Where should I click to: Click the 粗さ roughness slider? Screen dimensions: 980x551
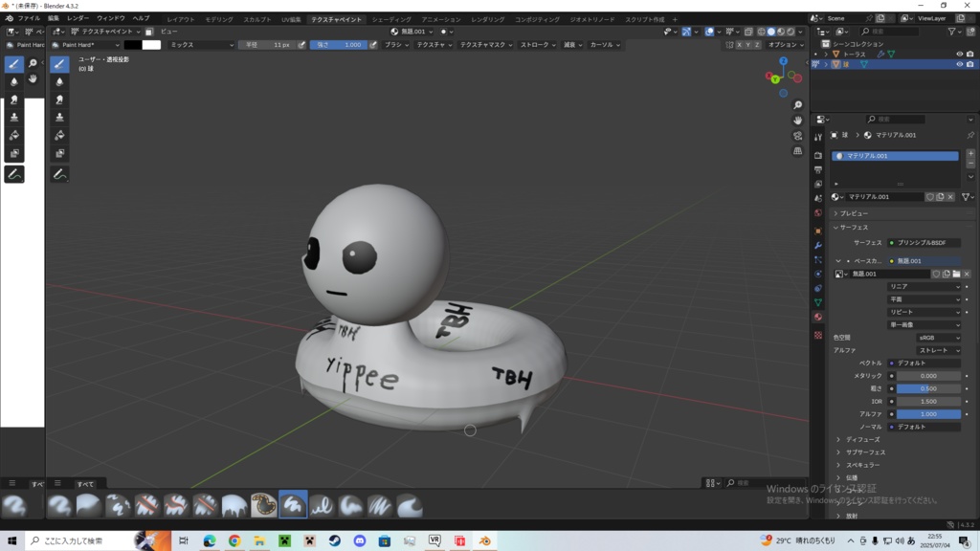[928, 388]
